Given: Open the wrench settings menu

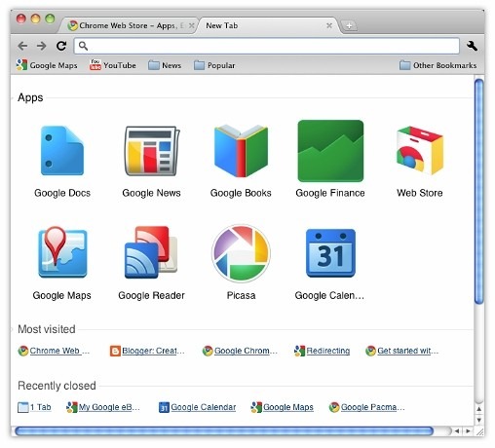Looking at the screenshot, I should 472,46.
